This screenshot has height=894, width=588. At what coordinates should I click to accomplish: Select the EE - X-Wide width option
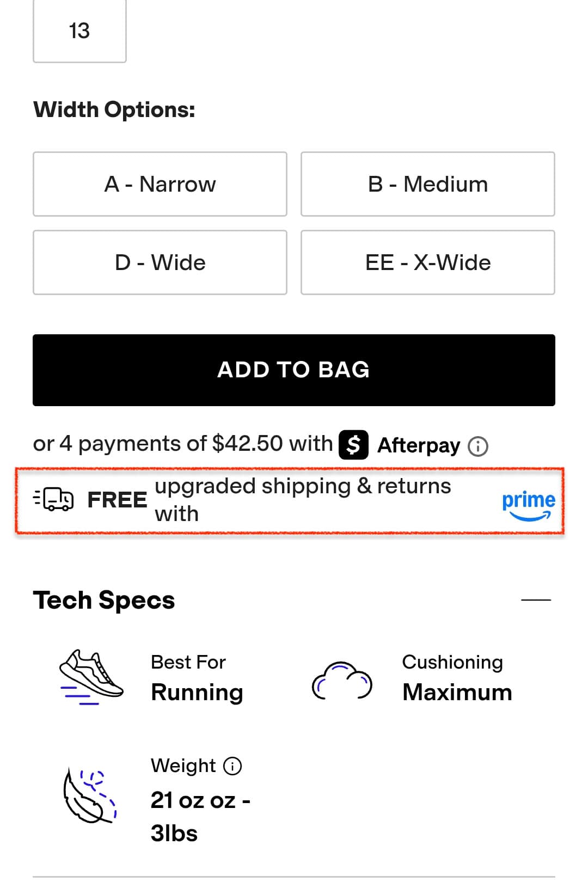click(427, 262)
